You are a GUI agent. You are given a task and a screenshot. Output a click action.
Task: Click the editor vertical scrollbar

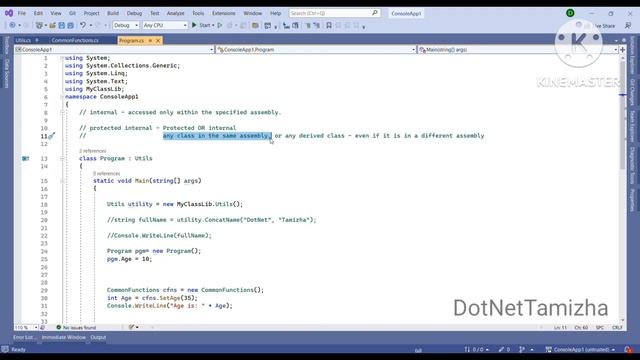tap(622, 188)
